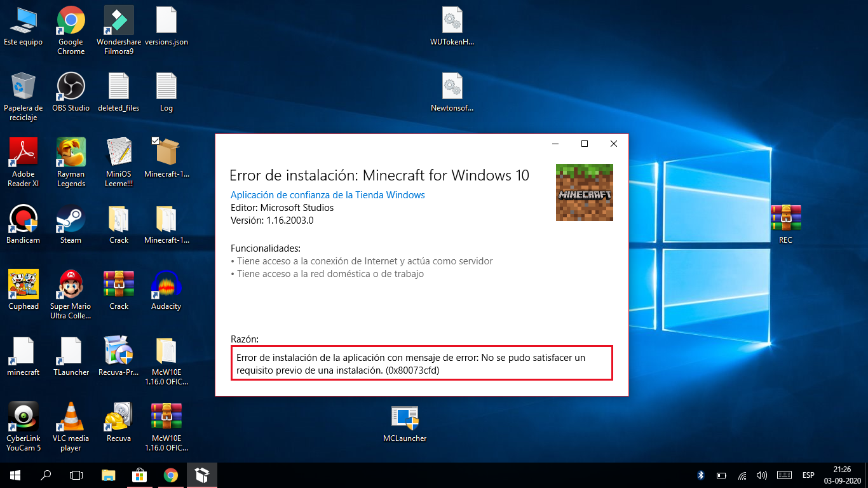Select the McW10E 1.16.0 OFIC... folder
868x488 pixels.
(x=166, y=361)
